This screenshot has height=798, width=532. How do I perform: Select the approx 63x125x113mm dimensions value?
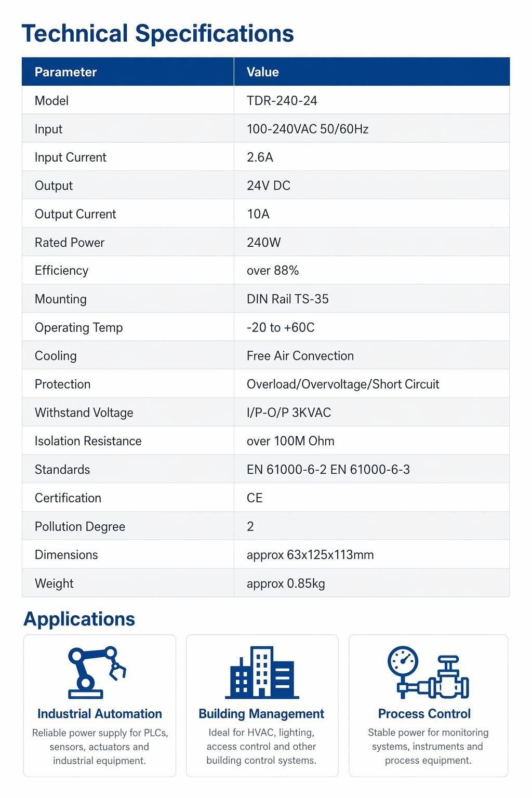pyautogui.click(x=310, y=555)
